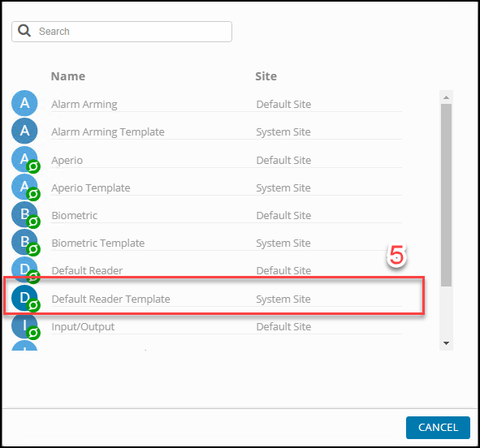Click the Alarm Arming Template avatar icon

[x=24, y=131]
